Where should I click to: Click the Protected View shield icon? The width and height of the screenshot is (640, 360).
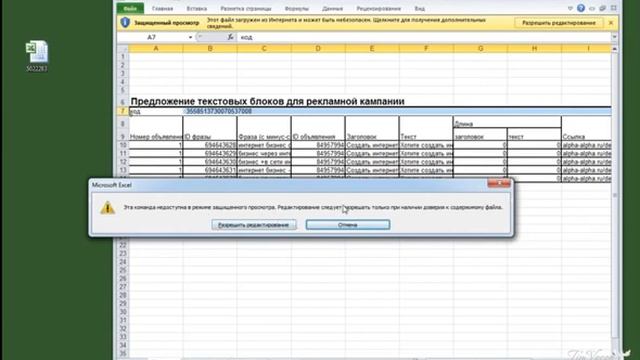tap(125, 22)
